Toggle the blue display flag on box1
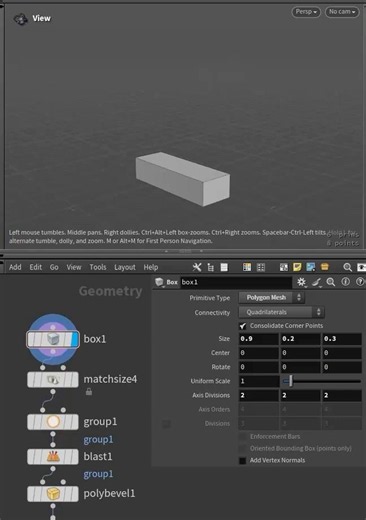The image size is (366, 520). [74, 339]
